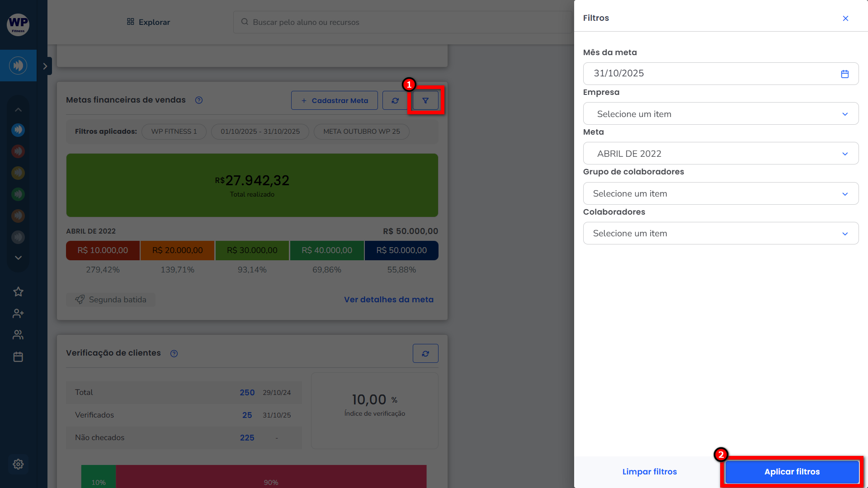This screenshot has width=868, height=488.
Task: Click Limpar filtros
Action: pos(649,472)
